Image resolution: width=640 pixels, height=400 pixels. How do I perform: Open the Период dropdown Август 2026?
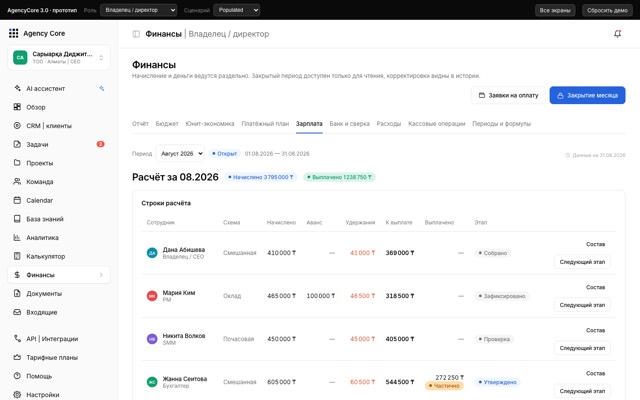[x=180, y=153]
